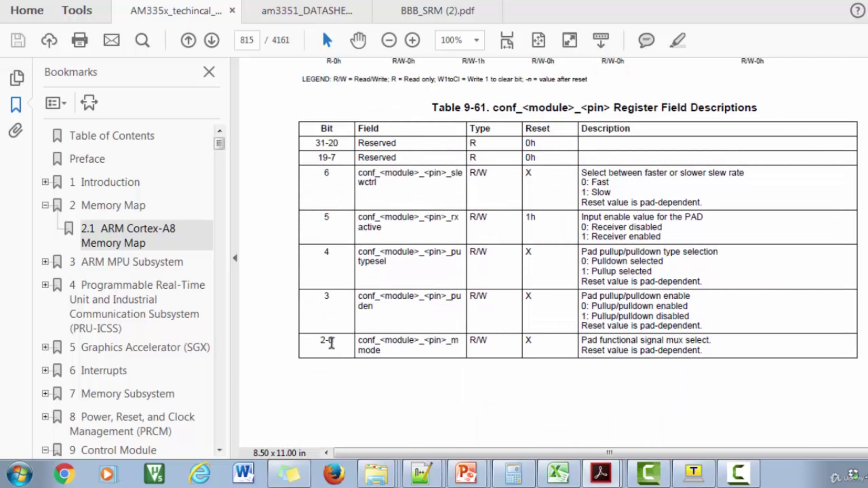Expand the 1 Introduction bookmark
The width and height of the screenshot is (868, 488).
click(x=45, y=182)
